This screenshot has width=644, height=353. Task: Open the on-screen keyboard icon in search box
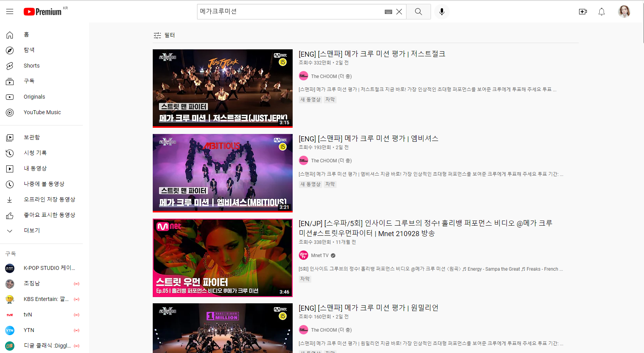coord(388,12)
